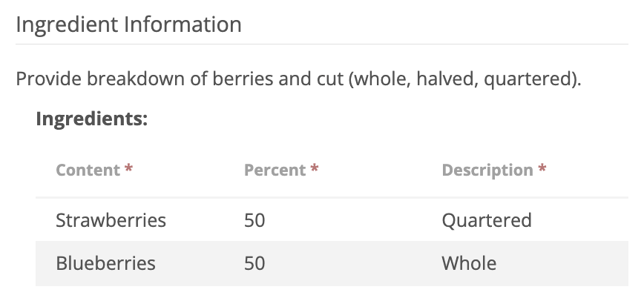
Task: Select the Quartered description cell
Action: point(486,220)
